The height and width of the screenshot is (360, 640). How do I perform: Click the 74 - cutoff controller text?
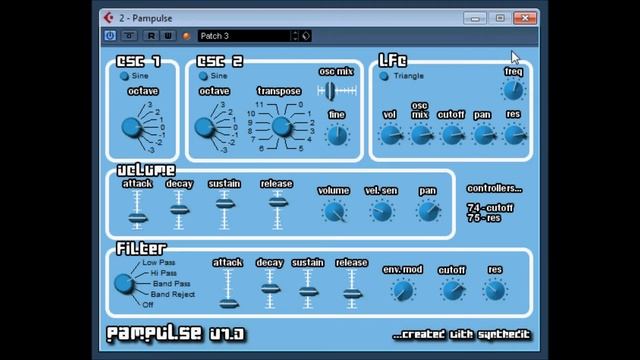tap(490, 208)
